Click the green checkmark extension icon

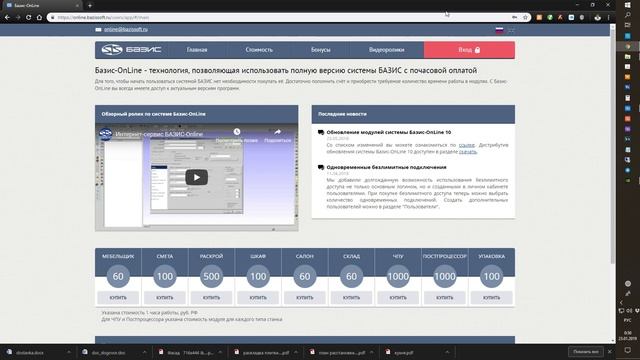click(x=550, y=18)
